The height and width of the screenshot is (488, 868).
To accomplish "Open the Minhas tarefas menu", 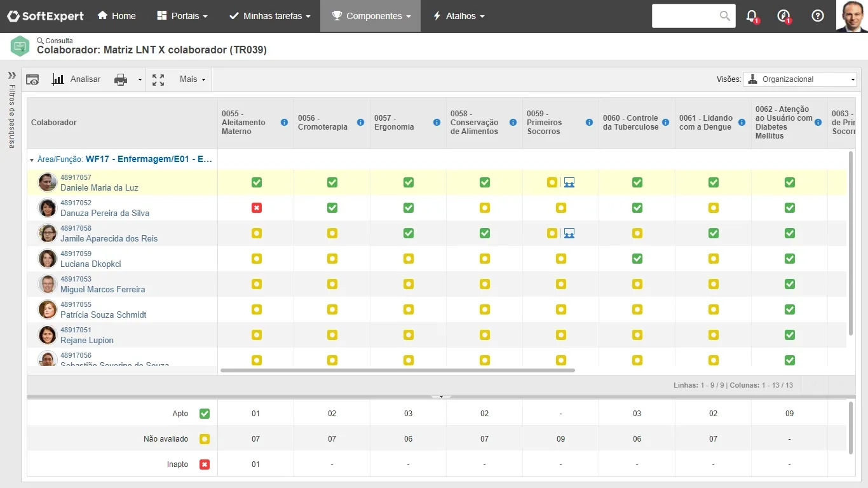I will click(x=270, y=16).
